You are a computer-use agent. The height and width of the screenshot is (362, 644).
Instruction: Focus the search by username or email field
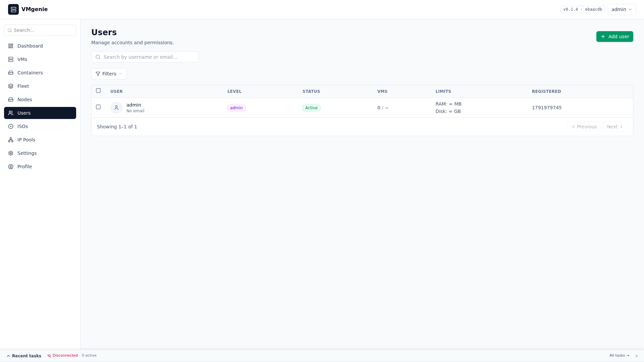coord(145,57)
